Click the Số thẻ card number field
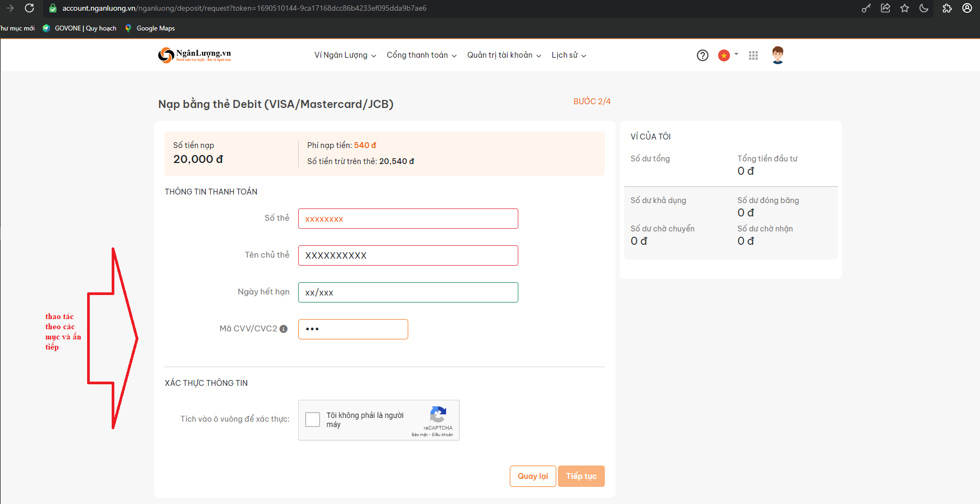This screenshot has width=980, height=504. pyautogui.click(x=408, y=219)
